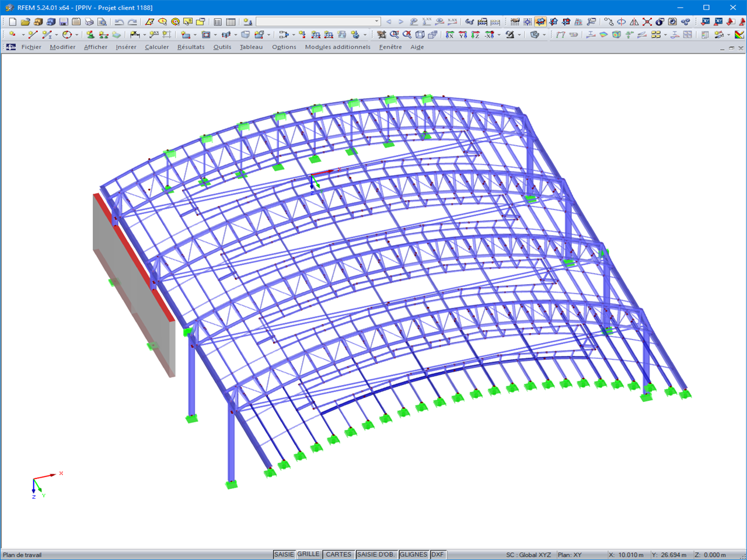Screen dimensions: 747x560
Task: Undo the last action
Action: (120, 22)
